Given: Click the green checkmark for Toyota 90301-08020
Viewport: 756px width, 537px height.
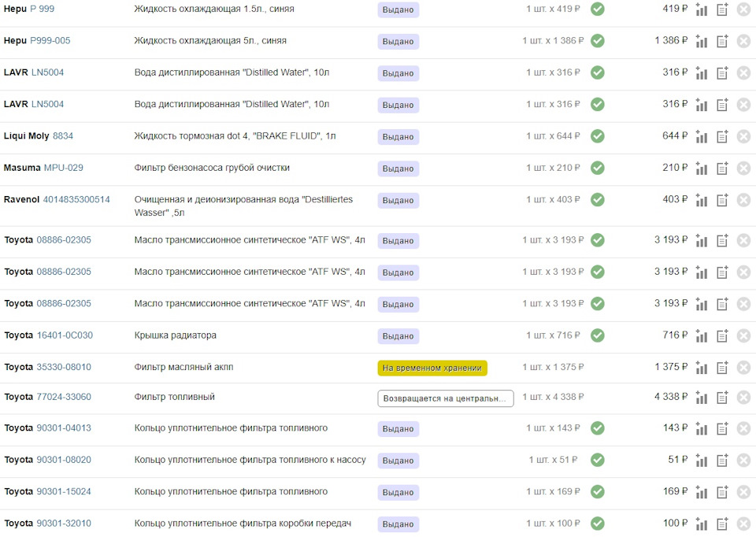Looking at the screenshot, I should pyautogui.click(x=598, y=460).
